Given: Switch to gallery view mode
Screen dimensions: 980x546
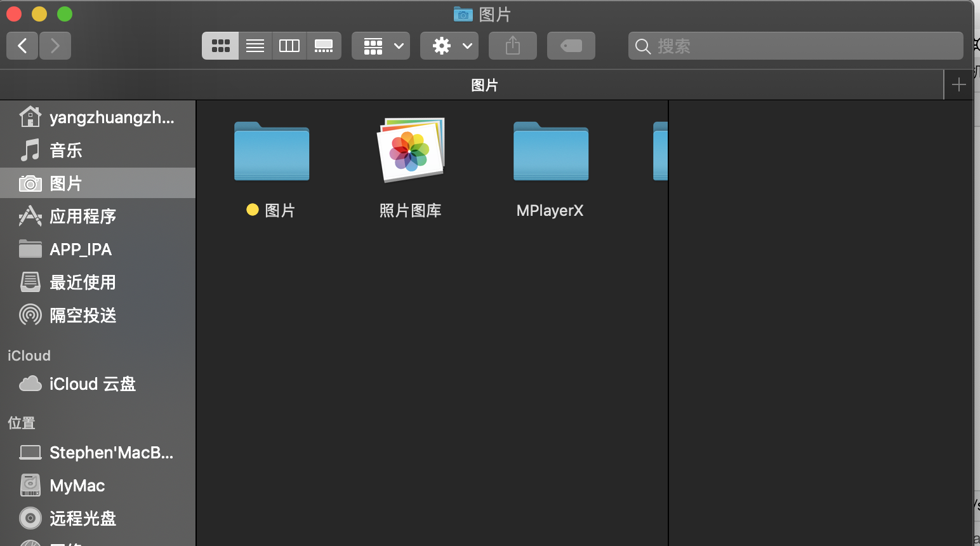Looking at the screenshot, I should (324, 46).
